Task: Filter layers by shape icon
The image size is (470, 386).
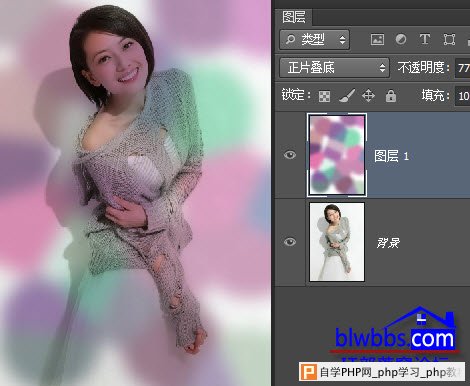Action: click(x=449, y=40)
